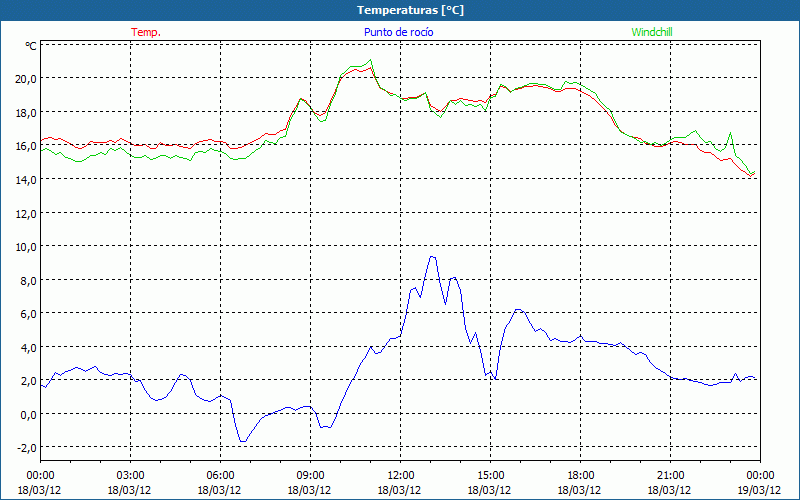Image resolution: width=800 pixels, height=500 pixels.
Task: Click the 09:00 time axis label
Action: [310, 476]
